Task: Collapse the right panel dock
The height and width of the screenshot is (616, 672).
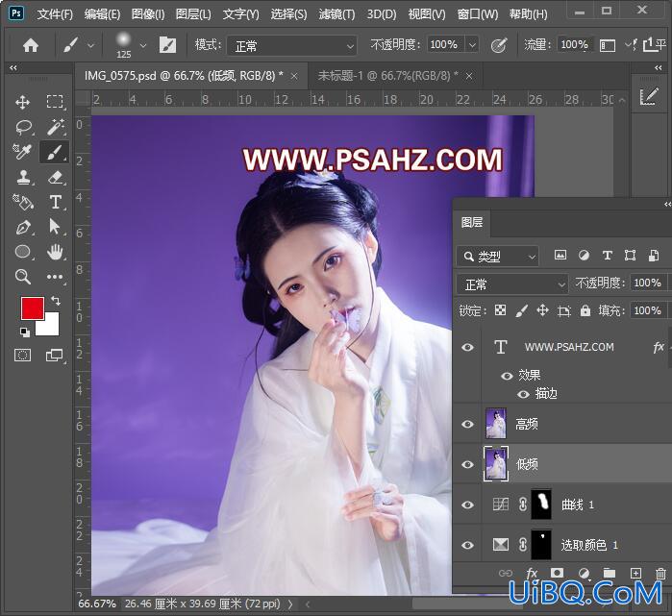Action: coord(659,67)
